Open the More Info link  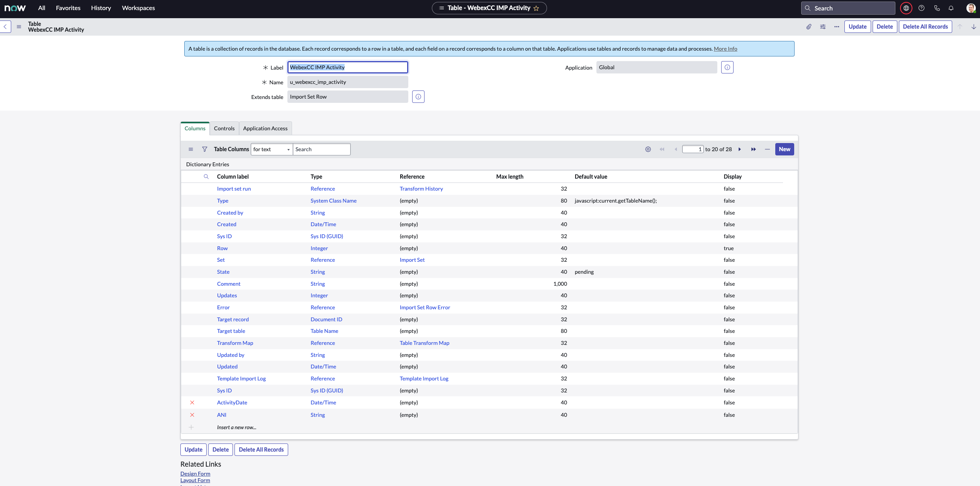click(725, 49)
